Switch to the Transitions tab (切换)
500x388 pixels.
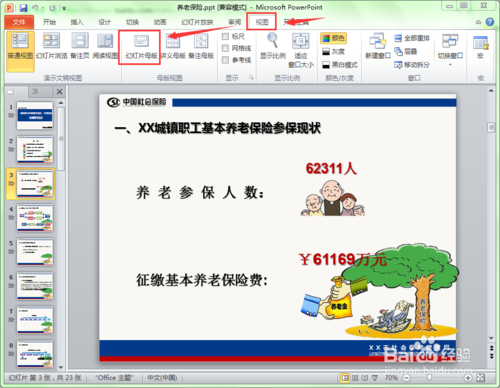(x=132, y=22)
